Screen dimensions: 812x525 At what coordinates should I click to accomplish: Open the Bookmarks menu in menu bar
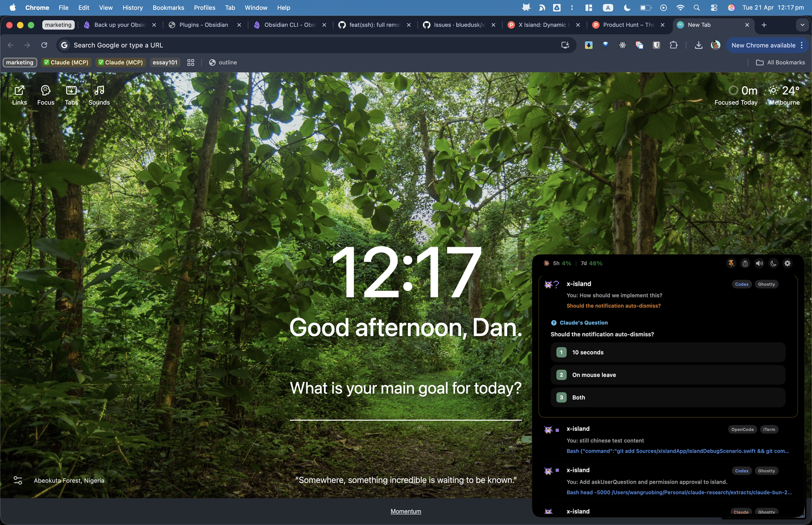click(168, 8)
